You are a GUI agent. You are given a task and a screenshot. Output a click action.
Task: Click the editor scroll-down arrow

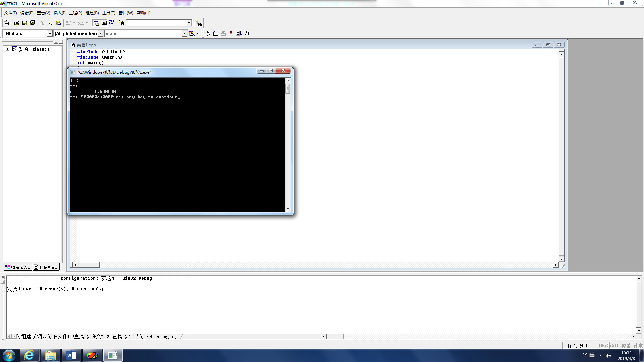click(561, 259)
